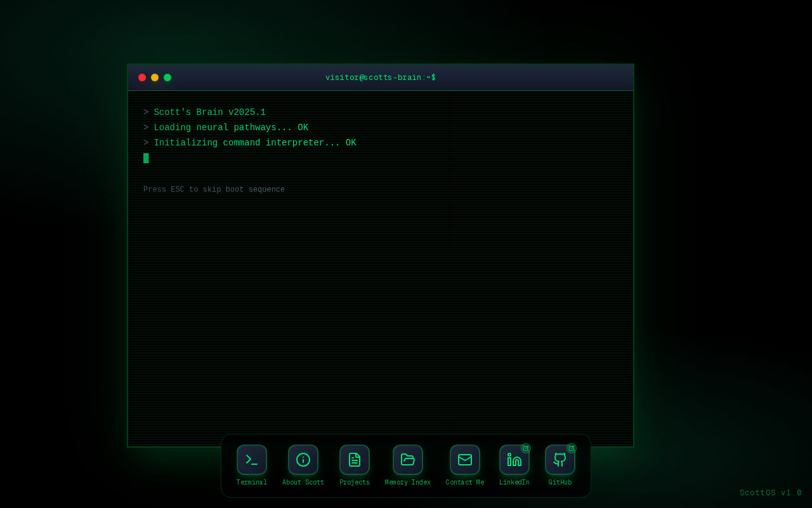Open the GitHub dock icon
The height and width of the screenshot is (508, 812).
560,460
